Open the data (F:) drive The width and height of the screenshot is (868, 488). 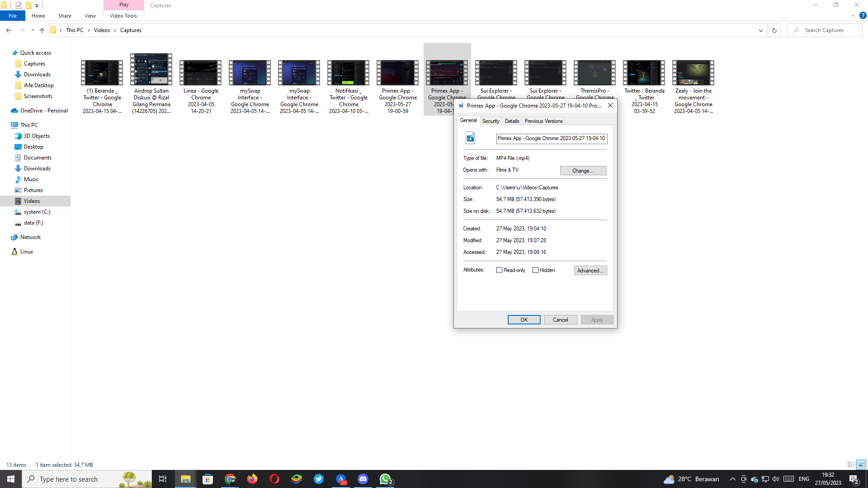click(33, 223)
